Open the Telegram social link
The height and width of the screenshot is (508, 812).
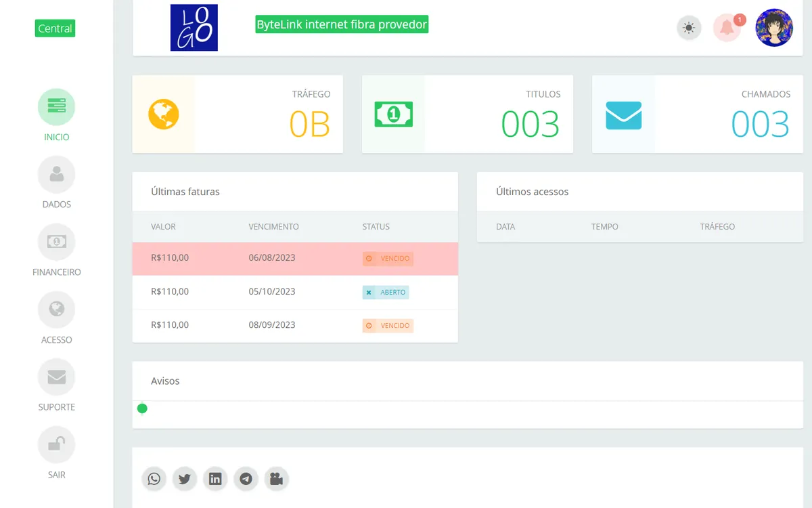pos(246,479)
